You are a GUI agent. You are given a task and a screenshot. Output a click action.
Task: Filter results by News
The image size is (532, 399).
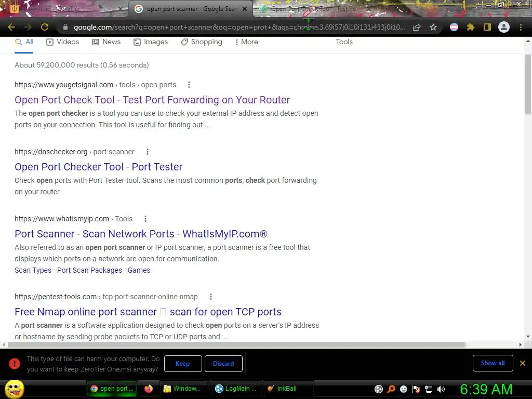[x=106, y=42]
